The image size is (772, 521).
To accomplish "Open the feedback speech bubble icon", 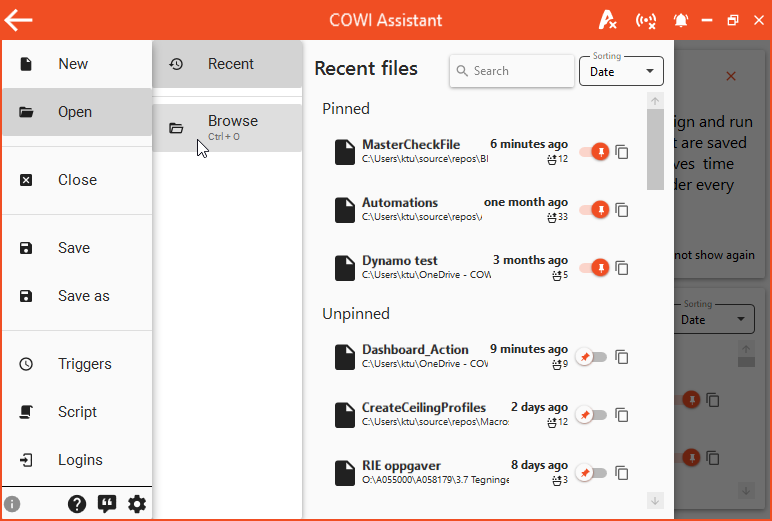I will tap(107, 504).
